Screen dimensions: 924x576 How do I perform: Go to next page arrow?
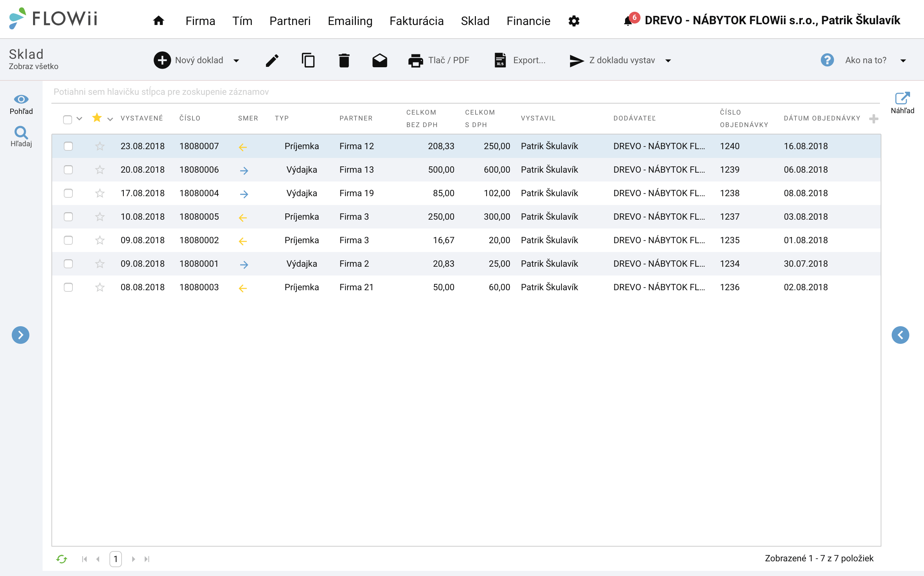coord(133,559)
